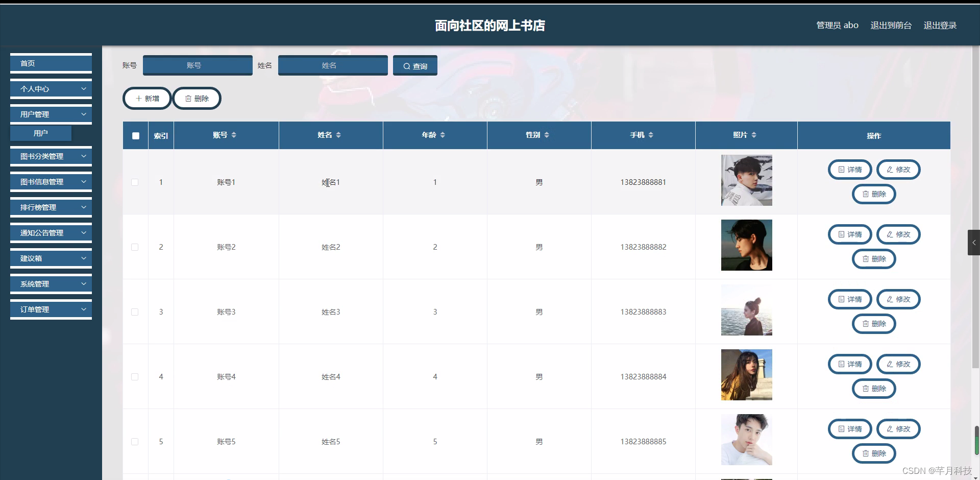Select 用户 under 用户管理 menu

[40, 132]
